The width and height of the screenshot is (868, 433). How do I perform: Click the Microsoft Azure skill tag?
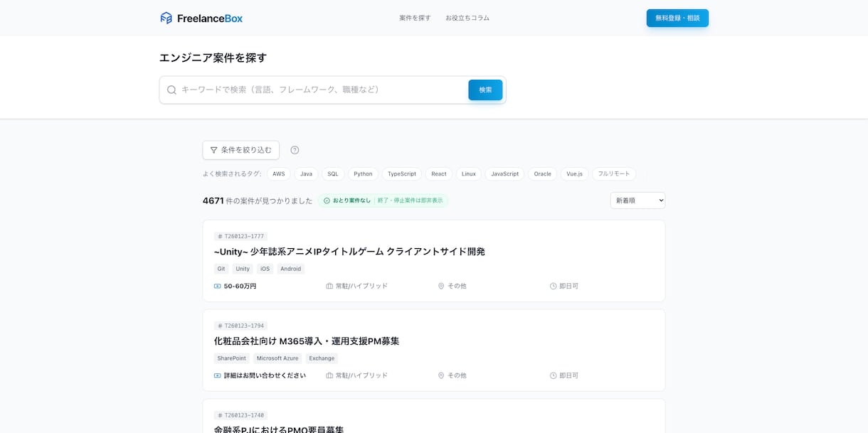pos(277,358)
